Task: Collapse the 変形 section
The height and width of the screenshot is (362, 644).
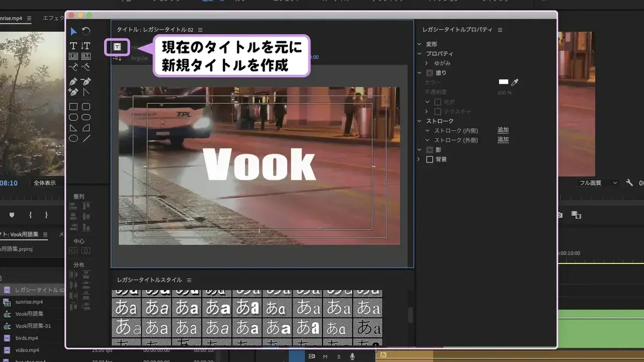Action: [420, 44]
